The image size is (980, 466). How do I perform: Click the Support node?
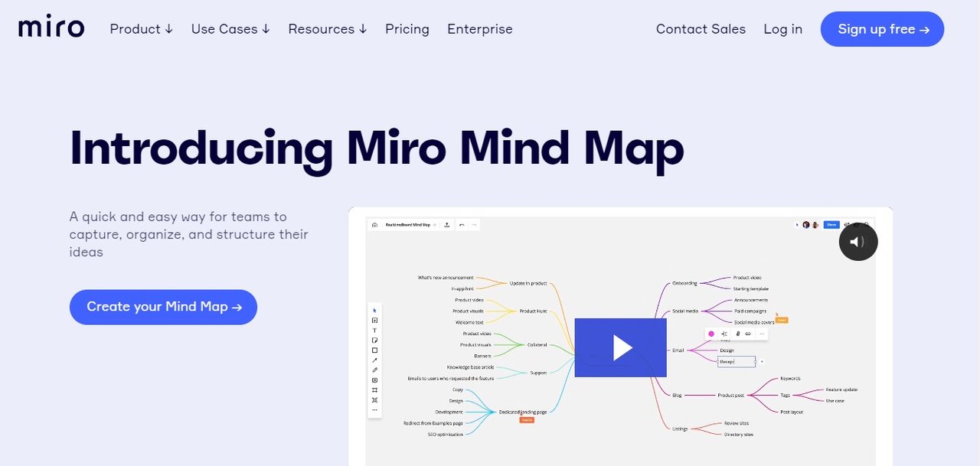(x=539, y=373)
